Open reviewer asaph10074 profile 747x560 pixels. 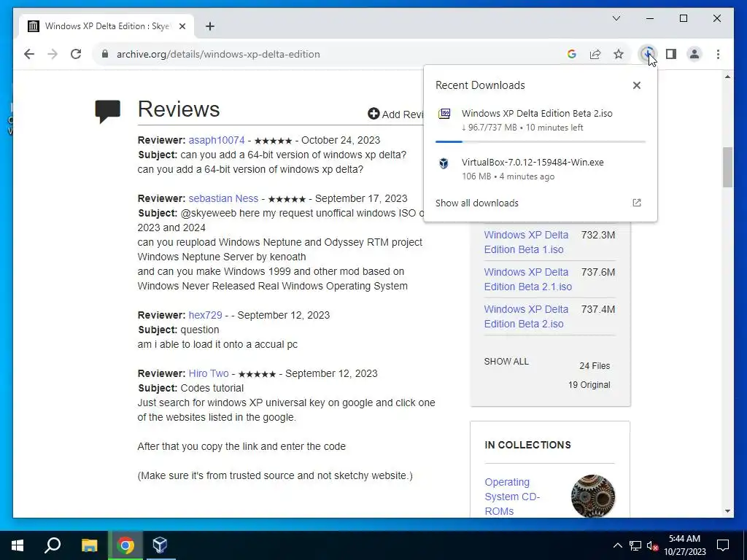[x=216, y=140]
